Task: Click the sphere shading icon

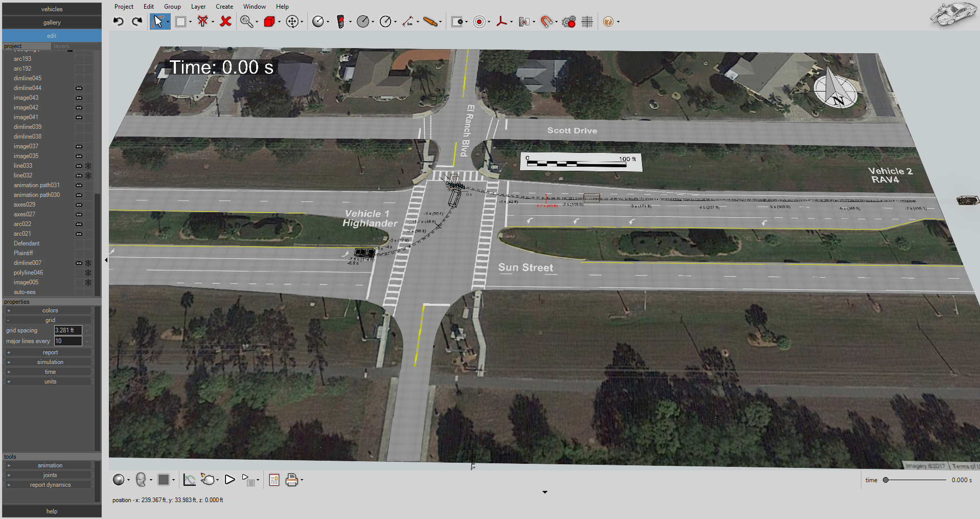Action: tap(119, 480)
